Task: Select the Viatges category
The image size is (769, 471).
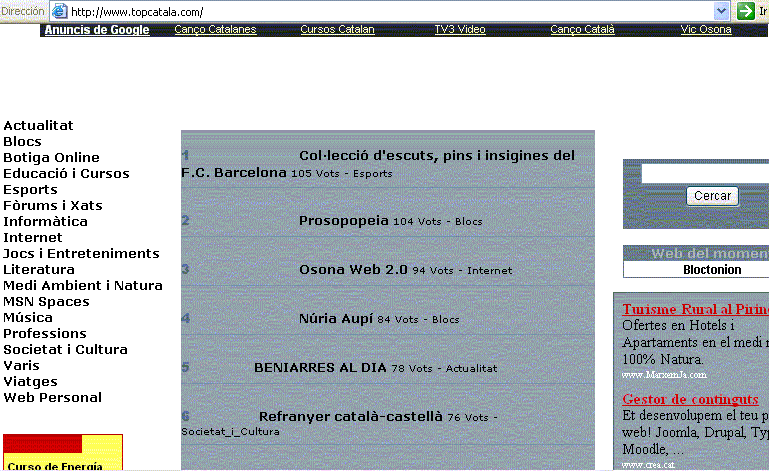Action: (30, 382)
